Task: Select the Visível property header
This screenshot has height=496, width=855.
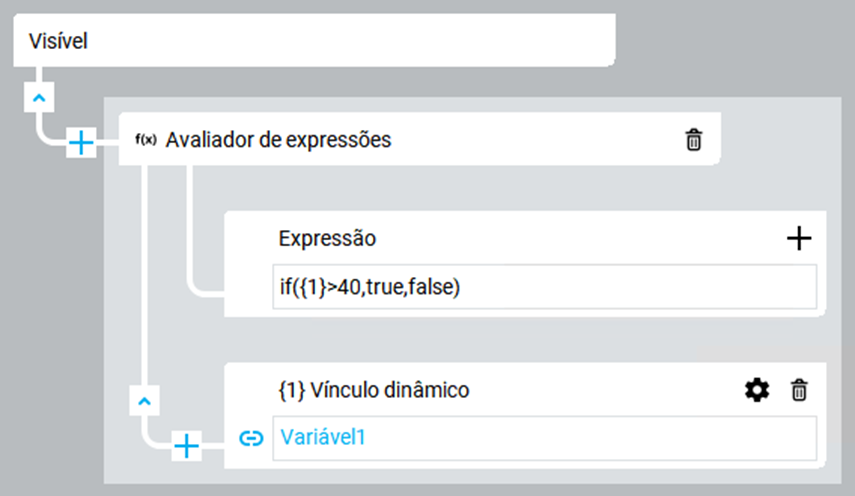Action: pyautogui.click(x=60, y=42)
